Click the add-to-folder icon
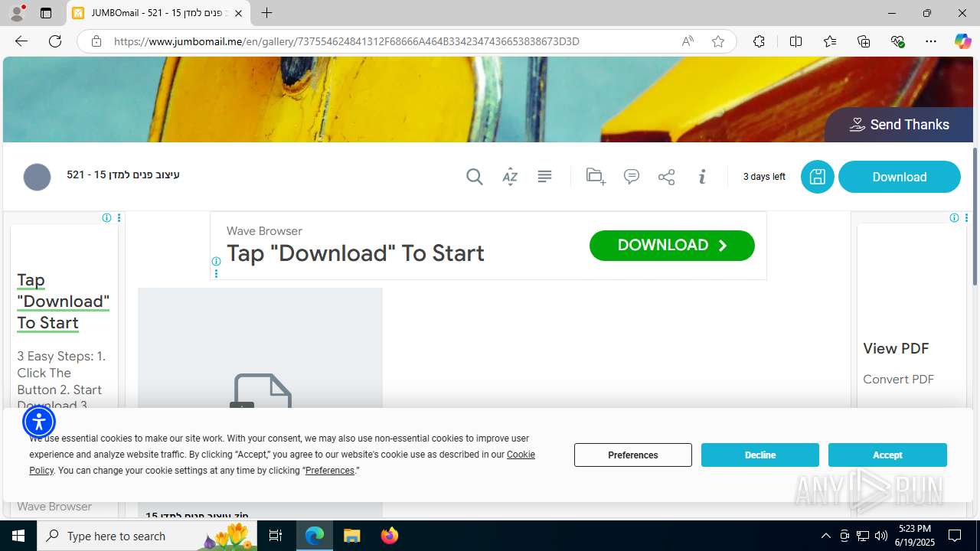 pyautogui.click(x=596, y=177)
